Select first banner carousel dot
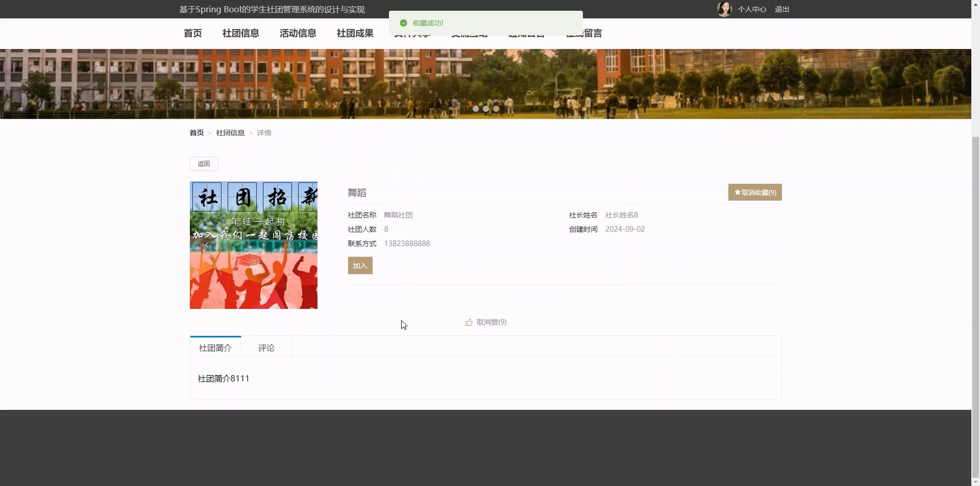 click(x=476, y=109)
